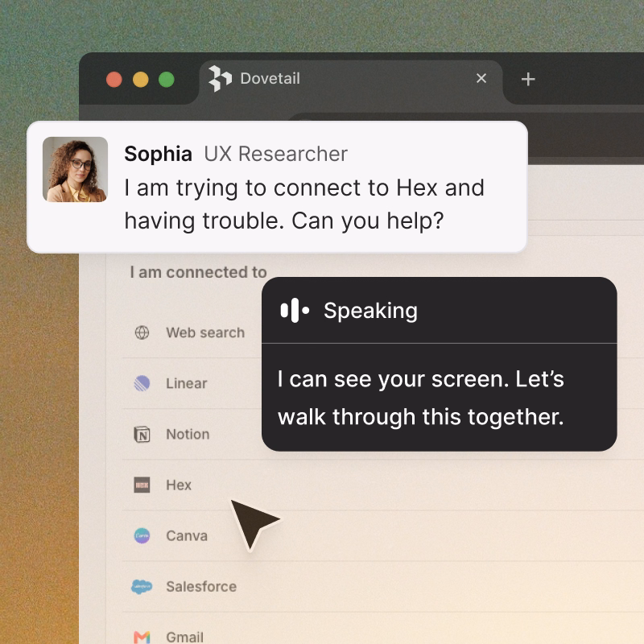
Task: Select the Hex integration label
Action: tap(179, 485)
